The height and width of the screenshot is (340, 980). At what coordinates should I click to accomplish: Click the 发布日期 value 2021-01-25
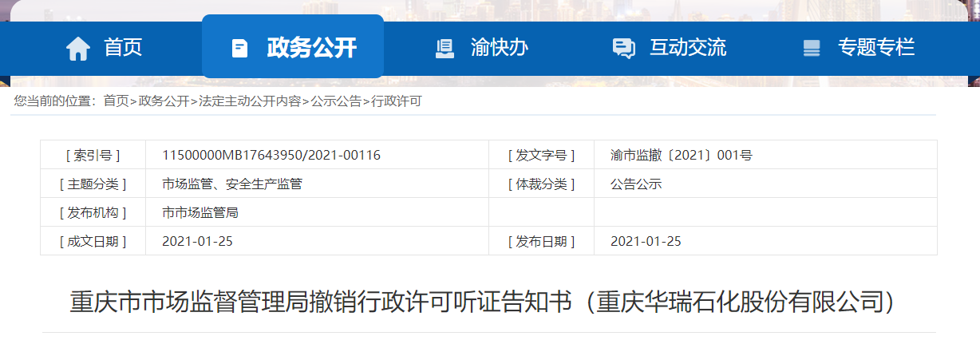[x=646, y=241]
